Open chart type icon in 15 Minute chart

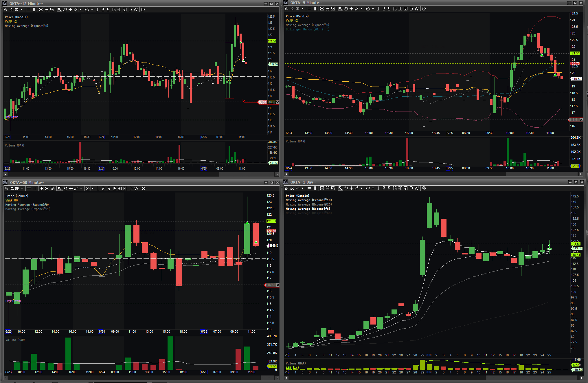click(6, 10)
